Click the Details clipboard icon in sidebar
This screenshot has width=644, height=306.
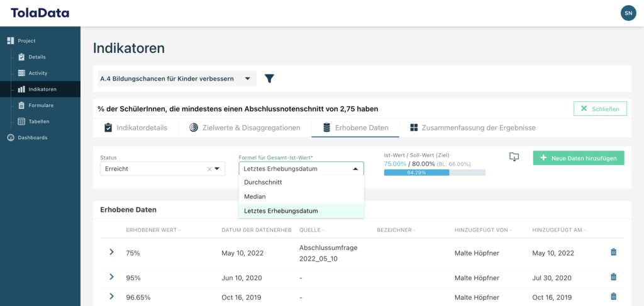coord(21,57)
